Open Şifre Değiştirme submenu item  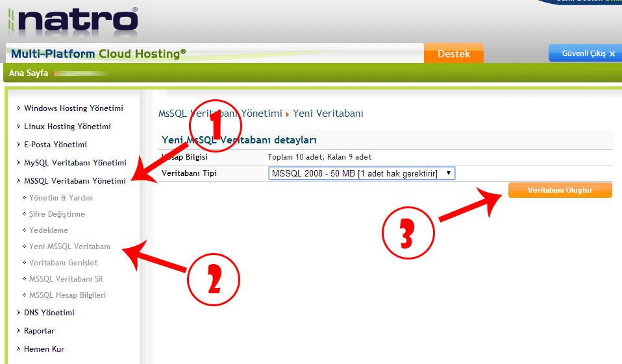pos(56,214)
